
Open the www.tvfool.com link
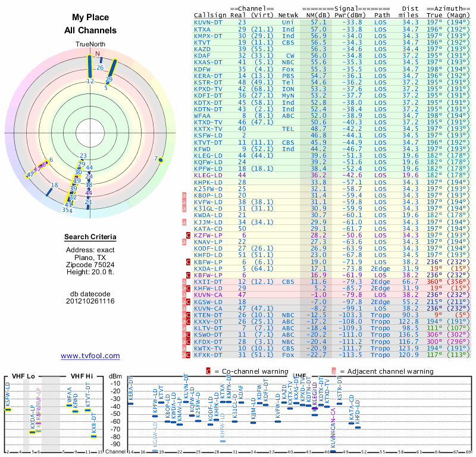click(90, 356)
